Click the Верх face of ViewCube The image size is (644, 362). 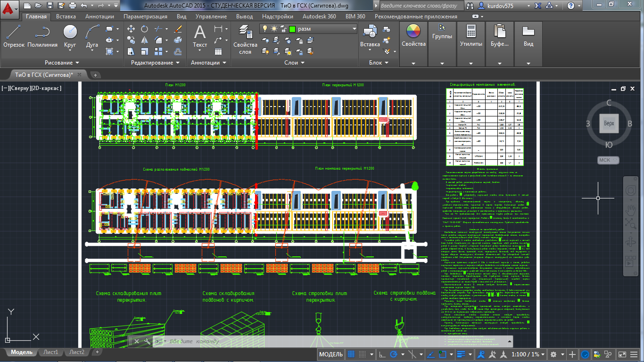coord(609,123)
